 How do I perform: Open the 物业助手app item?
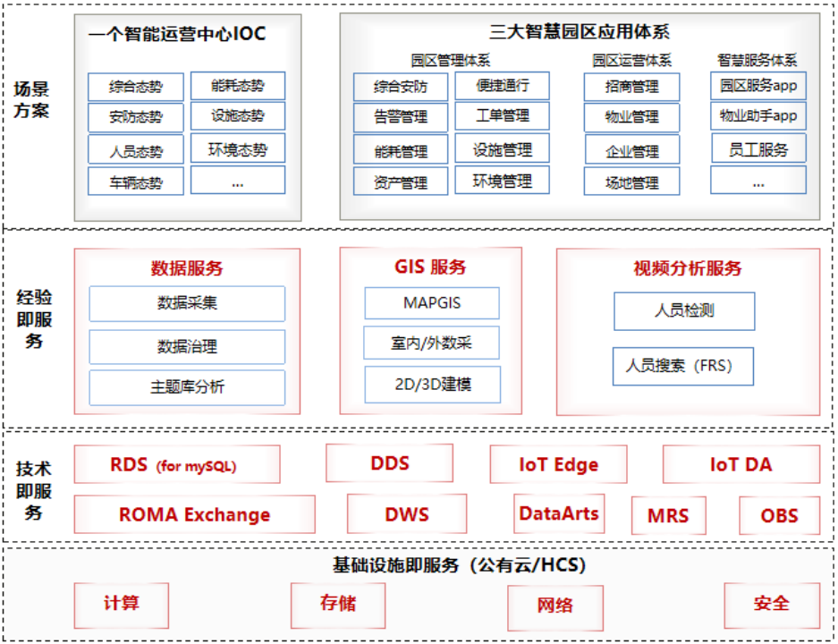tap(758, 116)
